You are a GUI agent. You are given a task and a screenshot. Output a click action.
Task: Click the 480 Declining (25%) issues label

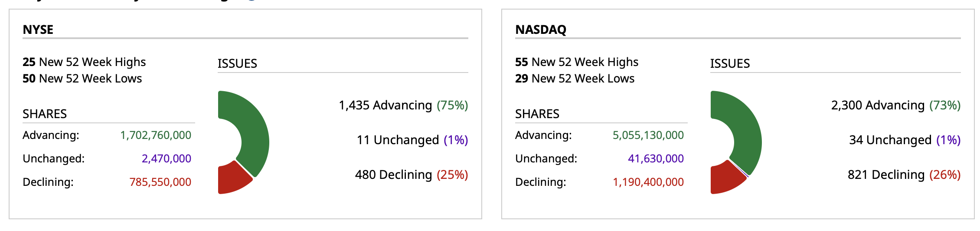tap(412, 175)
